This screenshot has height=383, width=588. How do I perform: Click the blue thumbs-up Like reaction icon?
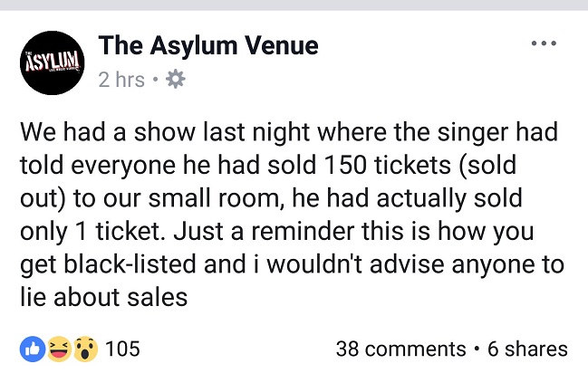[31, 348]
